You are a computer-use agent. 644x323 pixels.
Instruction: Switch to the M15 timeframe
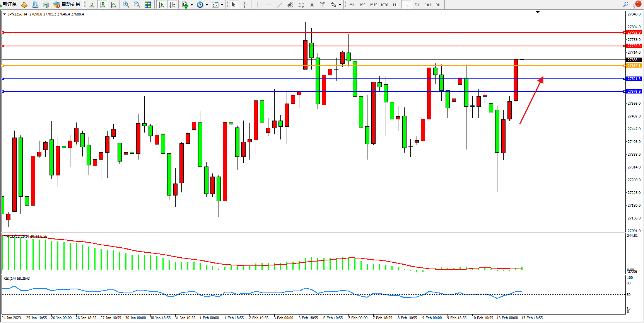[373, 5]
